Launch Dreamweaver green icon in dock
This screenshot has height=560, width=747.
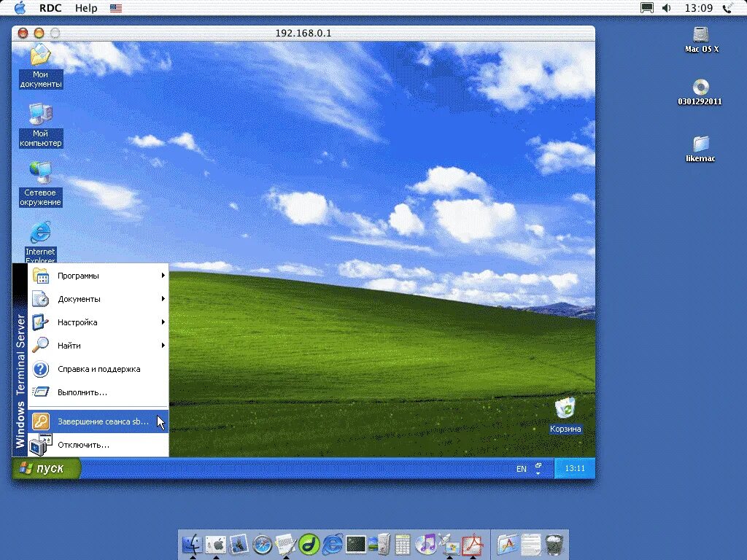[309, 543]
